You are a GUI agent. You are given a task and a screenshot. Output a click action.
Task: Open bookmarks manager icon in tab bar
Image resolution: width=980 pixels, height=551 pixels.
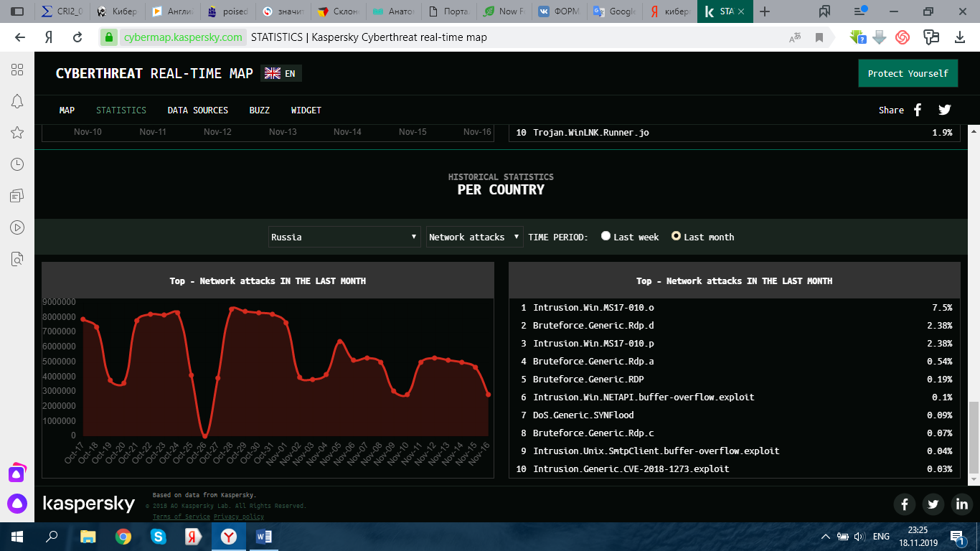(824, 11)
